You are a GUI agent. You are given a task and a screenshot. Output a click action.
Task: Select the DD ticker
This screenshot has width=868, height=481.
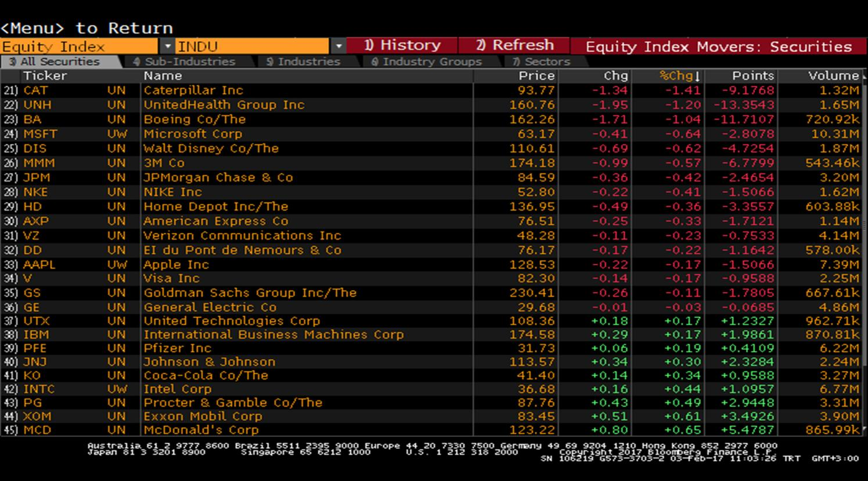(x=32, y=250)
